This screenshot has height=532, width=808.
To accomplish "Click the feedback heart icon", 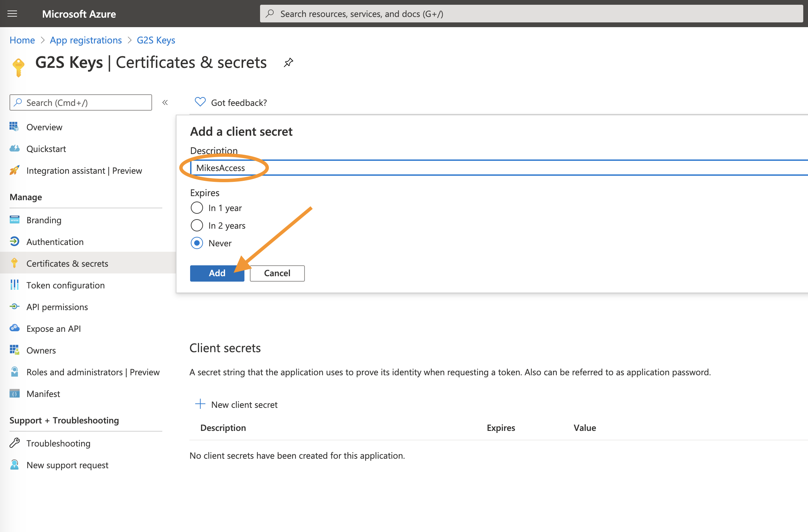I will (x=200, y=102).
